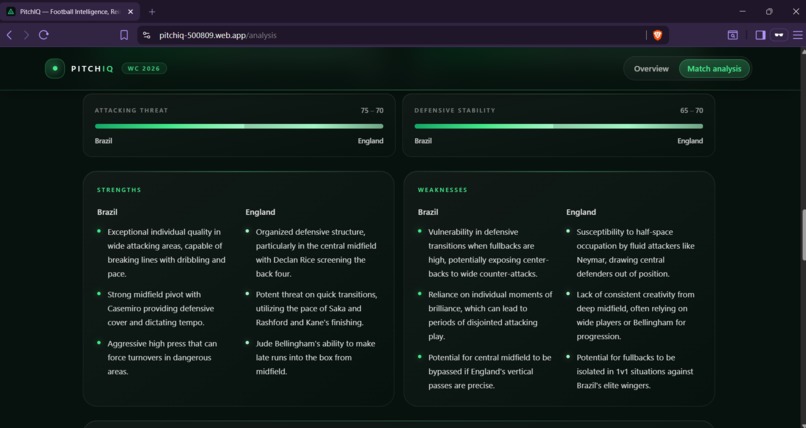Click the ATTACKING THREAT label
This screenshot has width=806, height=428.
point(131,110)
